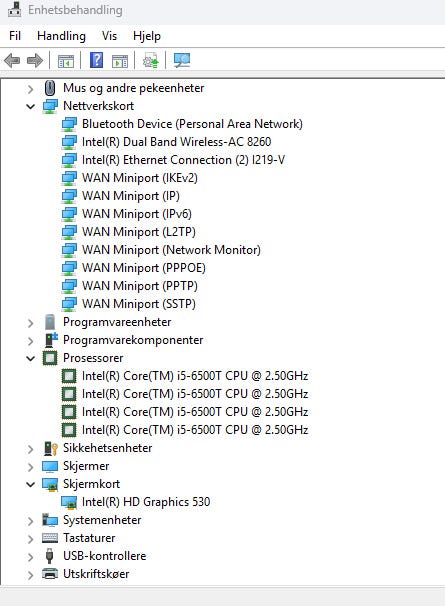Click the Back arrow toolbar icon

click(12, 60)
